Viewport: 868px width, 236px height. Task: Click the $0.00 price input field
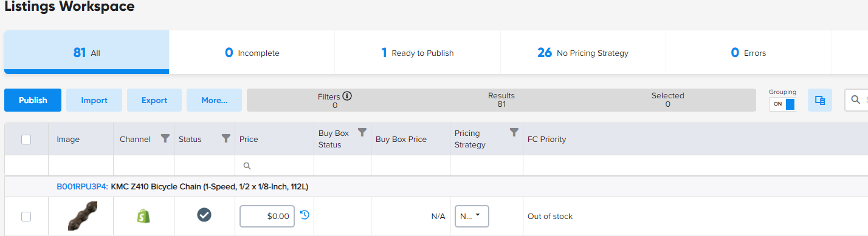pyautogui.click(x=267, y=216)
